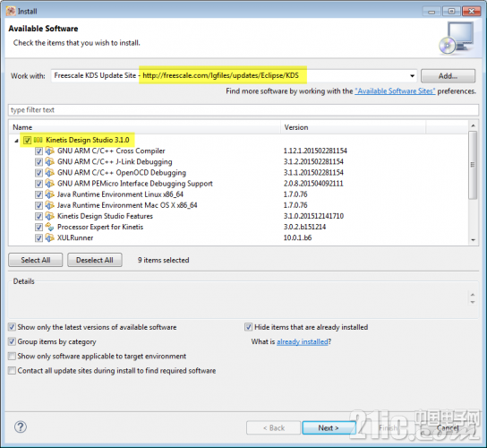This screenshot has height=448, width=487.
Task: Click the Kinetis Design Studio 3.1.0 category icon
Action: (x=38, y=140)
